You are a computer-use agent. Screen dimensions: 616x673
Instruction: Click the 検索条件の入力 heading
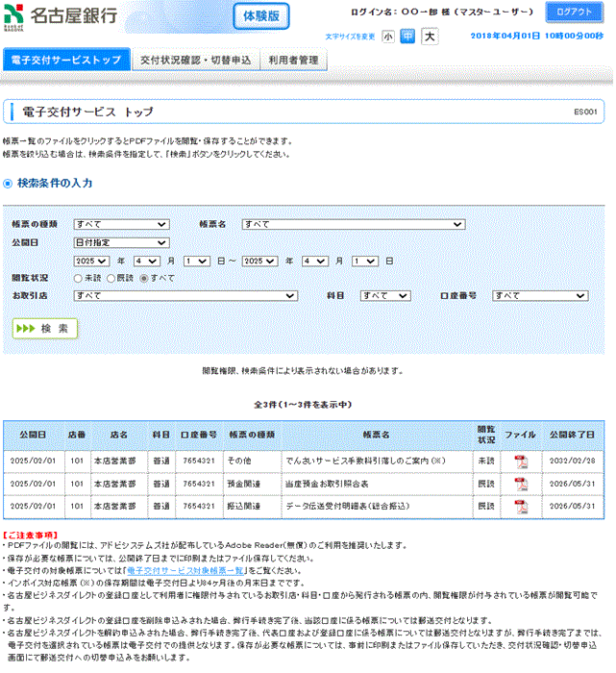(x=55, y=184)
